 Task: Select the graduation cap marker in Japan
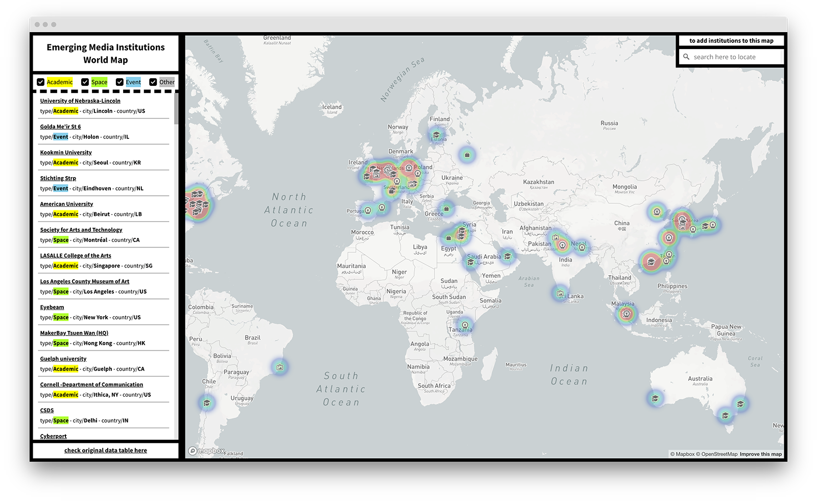[x=706, y=226]
